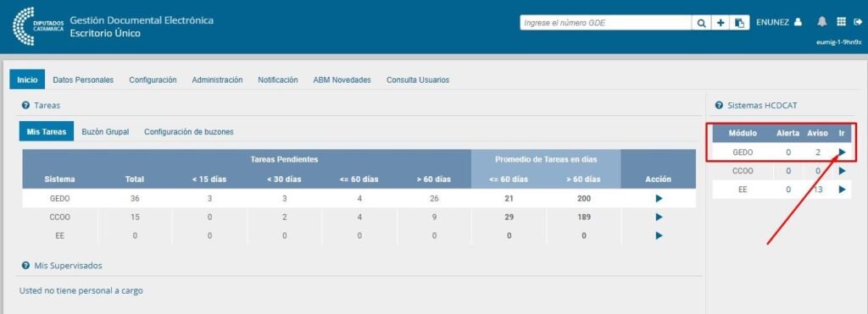This screenshot has width=868, height=314.
Task: Run Acción arrow for CCOO task row
Action: tap(659, 218)
